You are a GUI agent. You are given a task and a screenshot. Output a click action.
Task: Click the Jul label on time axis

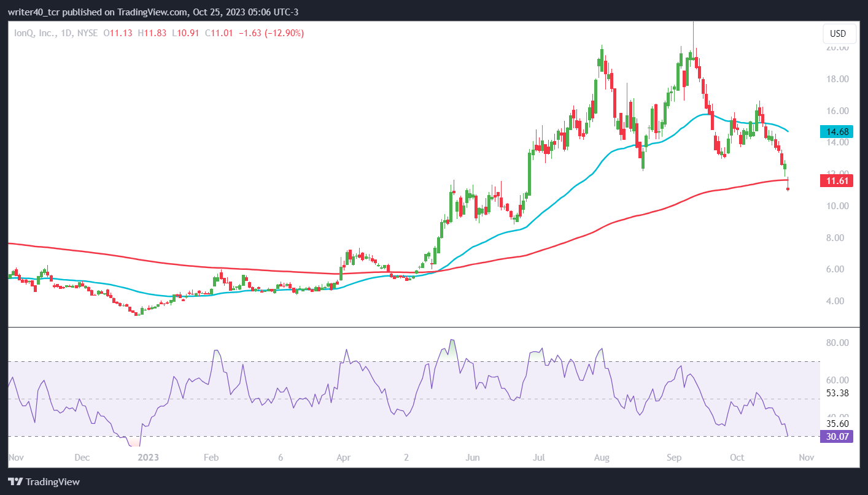(539, 458)
